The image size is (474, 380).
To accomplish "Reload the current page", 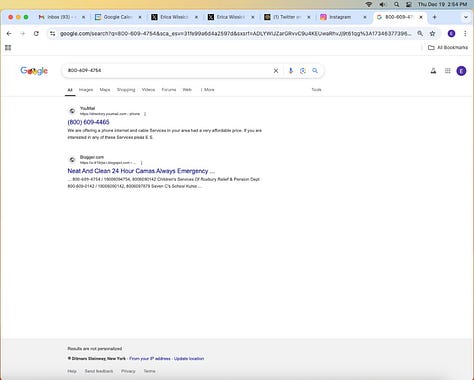I will (36, 34).
